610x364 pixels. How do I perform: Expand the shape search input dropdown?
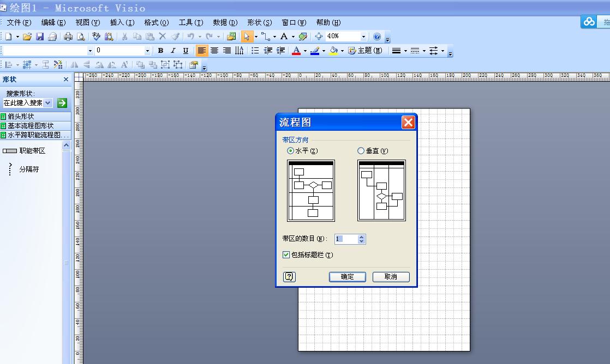point(47,103)
